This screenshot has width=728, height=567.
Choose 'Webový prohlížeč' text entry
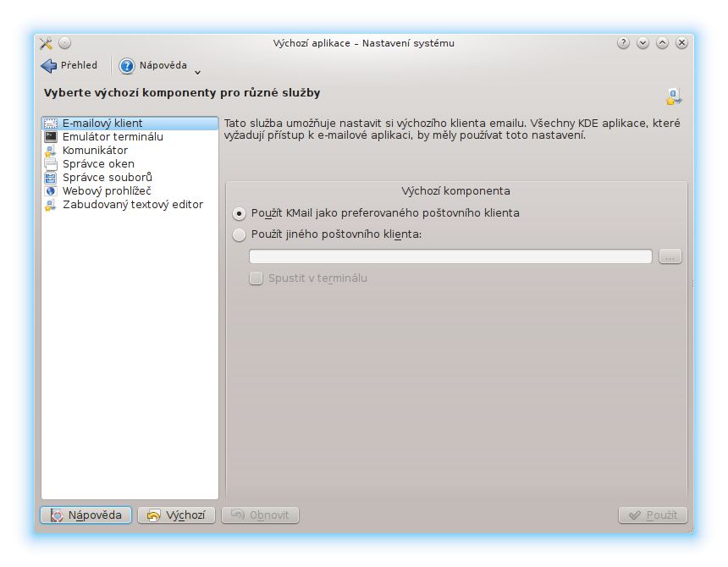point(107,190)
